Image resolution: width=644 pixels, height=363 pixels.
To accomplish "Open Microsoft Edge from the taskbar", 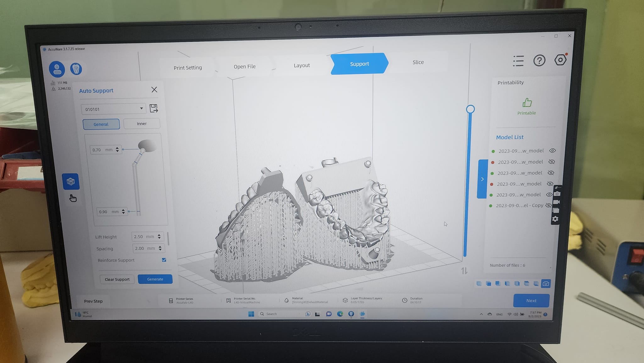I will (x=340, y=314).
